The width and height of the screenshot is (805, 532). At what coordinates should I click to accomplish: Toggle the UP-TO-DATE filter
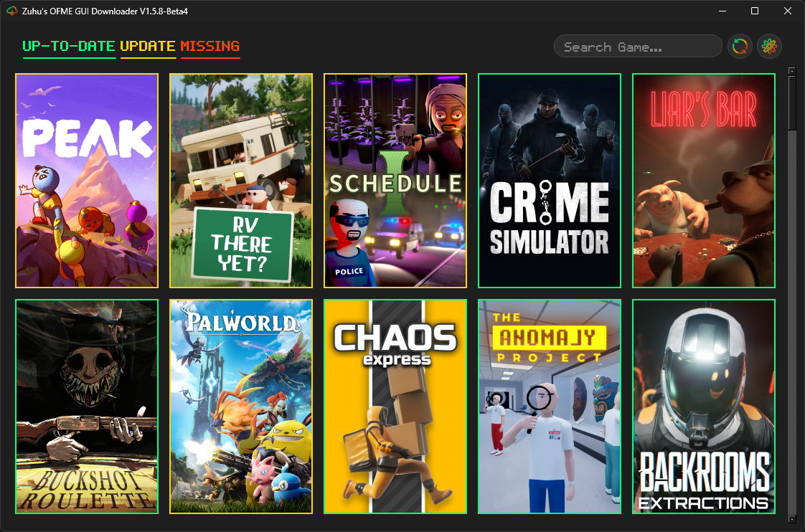(x=69, y=46)
